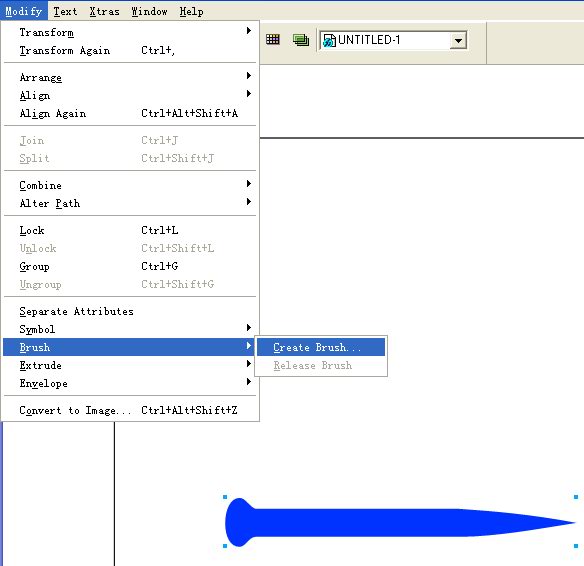Open the Alter Path submenu
The image size is (584, 566).
coord(130,203)
